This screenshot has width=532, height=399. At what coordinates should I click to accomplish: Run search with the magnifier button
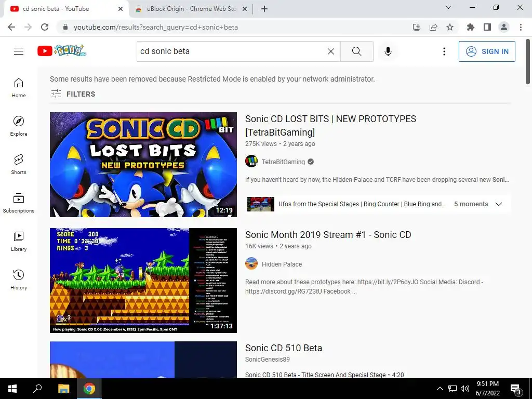coord(356,51)
